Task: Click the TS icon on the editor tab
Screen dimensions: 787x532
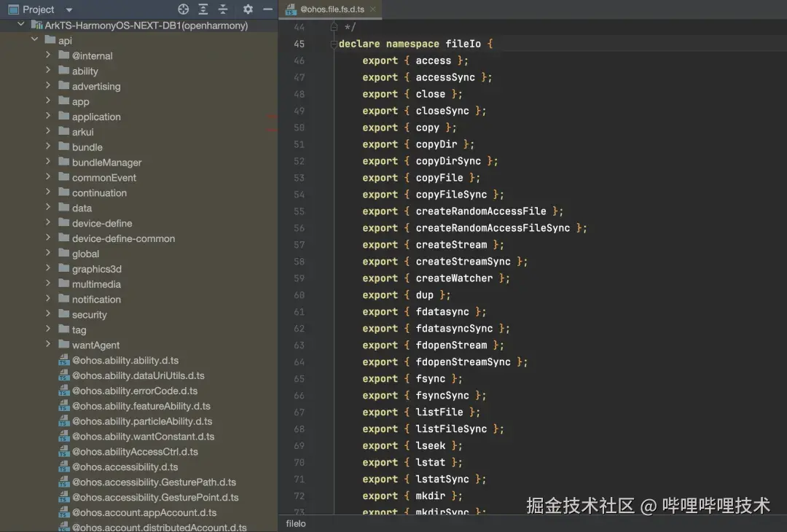Action: (x=291, y=9)
